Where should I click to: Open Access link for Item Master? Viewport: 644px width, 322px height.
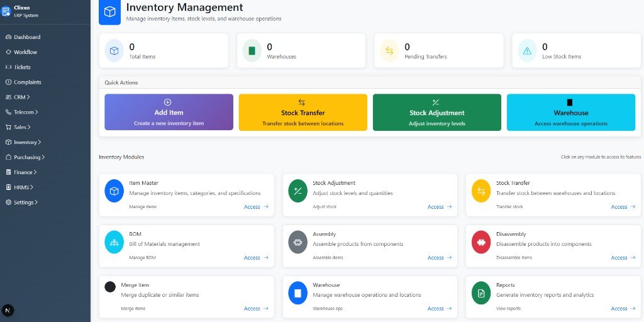(x=256, y=207)
